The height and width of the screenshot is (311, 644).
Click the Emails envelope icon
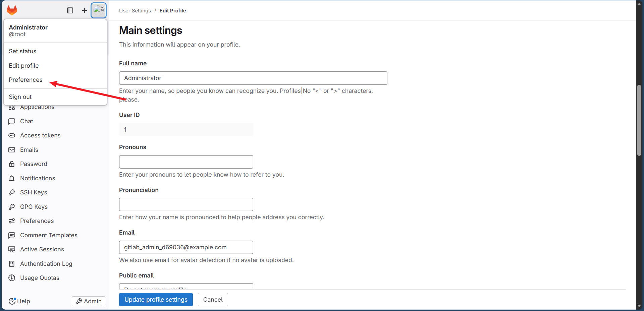pos(12,150)
